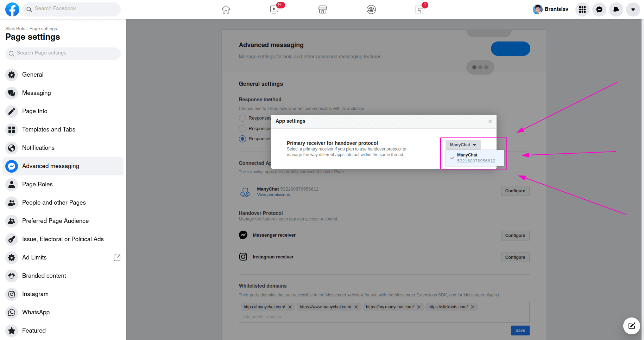Viewport: 644px width, 340px height.
Task: Click the Add another domain field
Action: (x=384, y=317)
